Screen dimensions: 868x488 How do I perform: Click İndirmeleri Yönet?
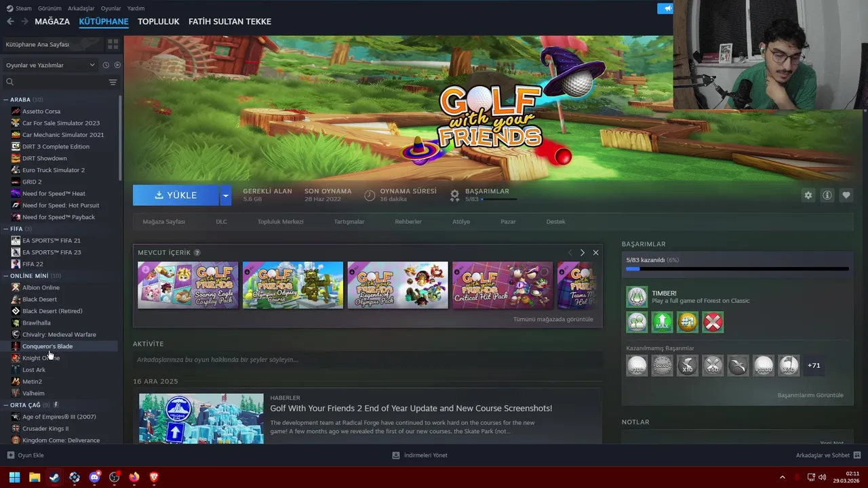tap(420, 455)
